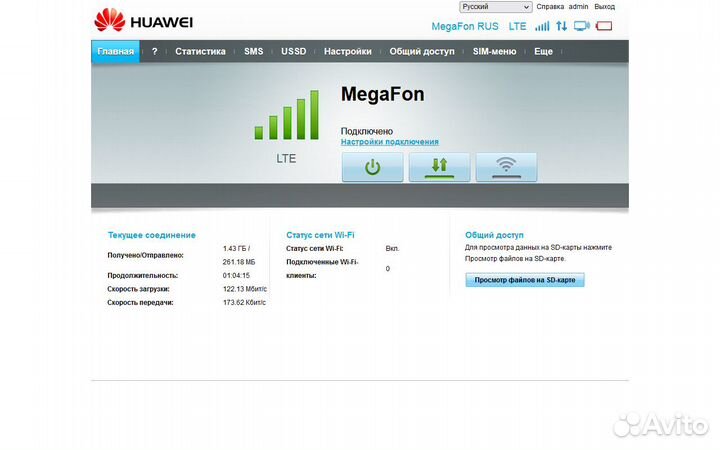Click the connected devices monitor icon in the header
720x450 pixels.
coord(582,26)
